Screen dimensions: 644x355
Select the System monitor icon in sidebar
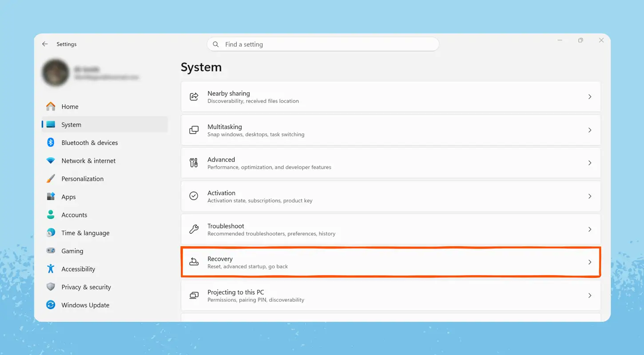[51, 125]
